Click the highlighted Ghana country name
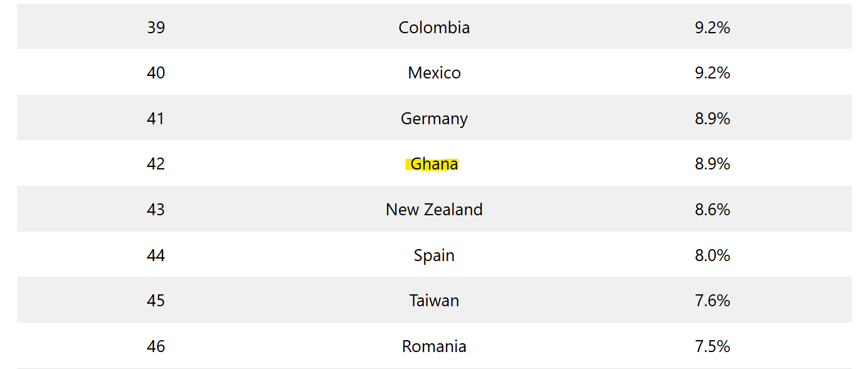The image size is (868, 369). point(434,164)
